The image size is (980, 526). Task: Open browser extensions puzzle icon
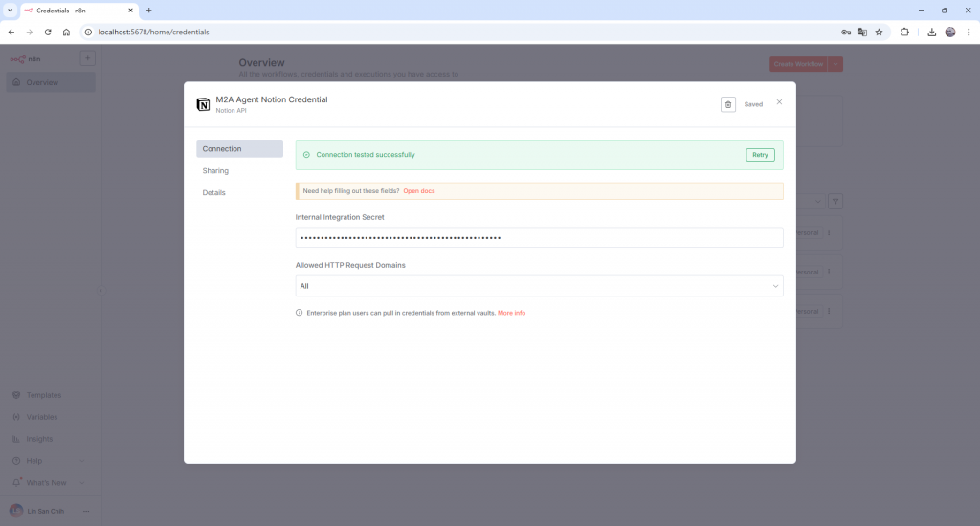[904, 32]
